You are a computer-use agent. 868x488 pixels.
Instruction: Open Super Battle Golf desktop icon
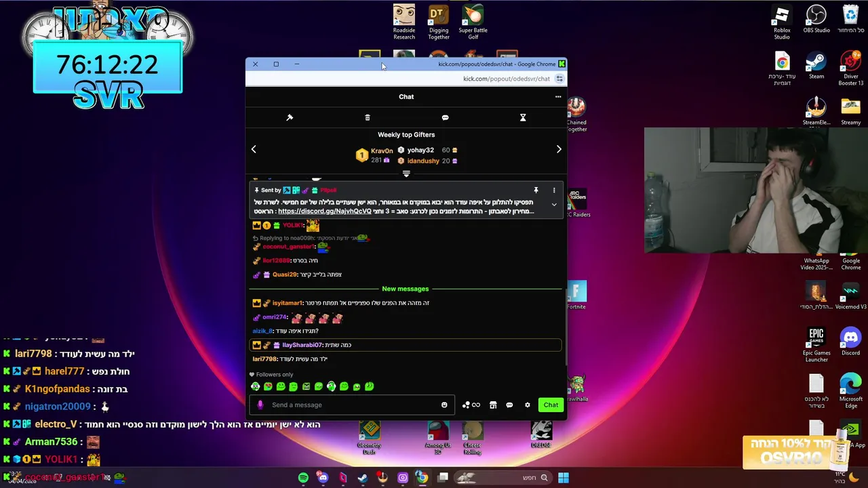(x=473, y=22)
